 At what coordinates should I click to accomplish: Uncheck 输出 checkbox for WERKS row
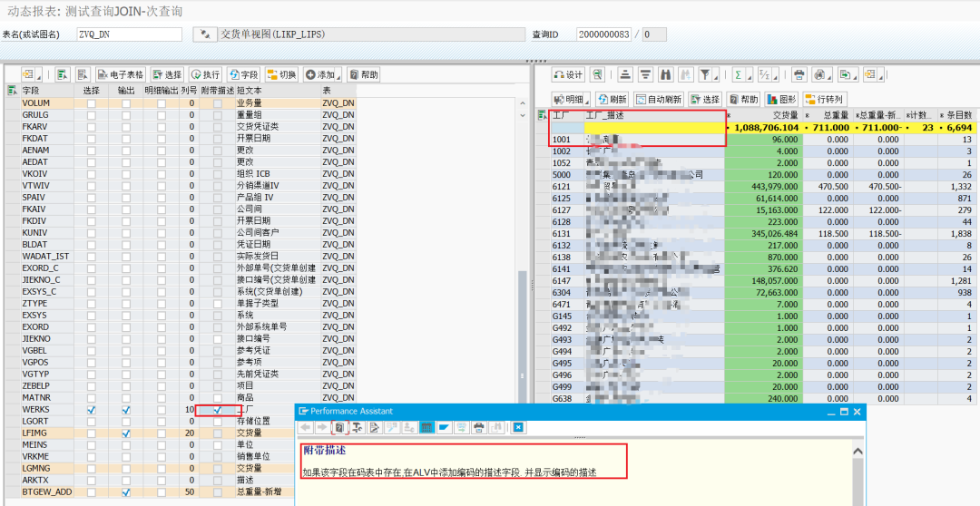coord(126,410)
